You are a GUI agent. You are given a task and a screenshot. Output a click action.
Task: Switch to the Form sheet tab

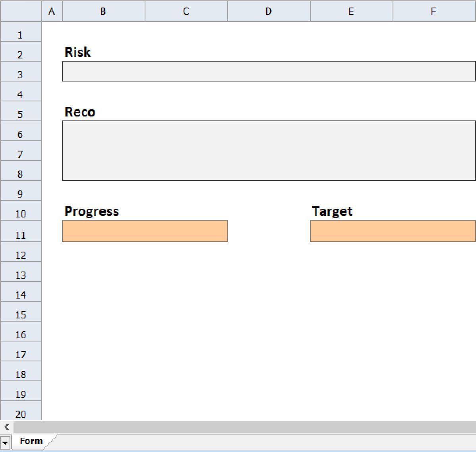31,441
